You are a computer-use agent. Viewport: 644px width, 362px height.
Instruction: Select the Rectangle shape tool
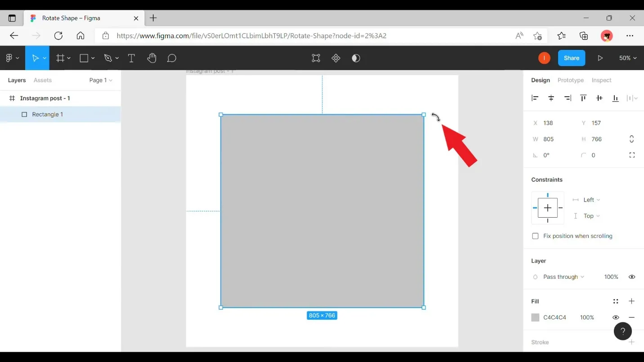(84, 58)
